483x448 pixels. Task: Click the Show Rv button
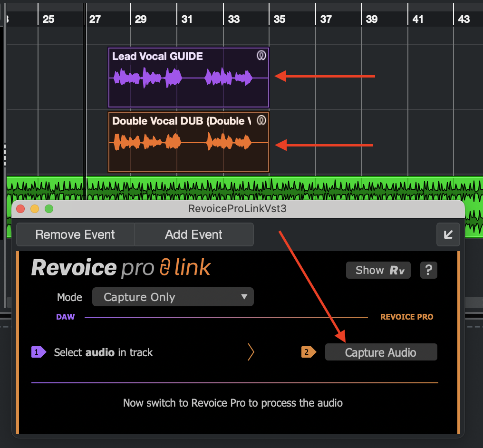(378, 270)
